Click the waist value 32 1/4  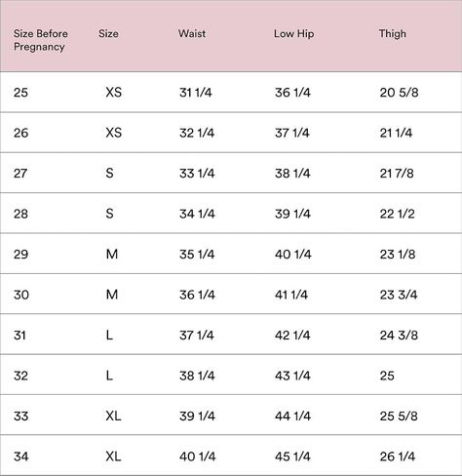click(x=197, y=133)
